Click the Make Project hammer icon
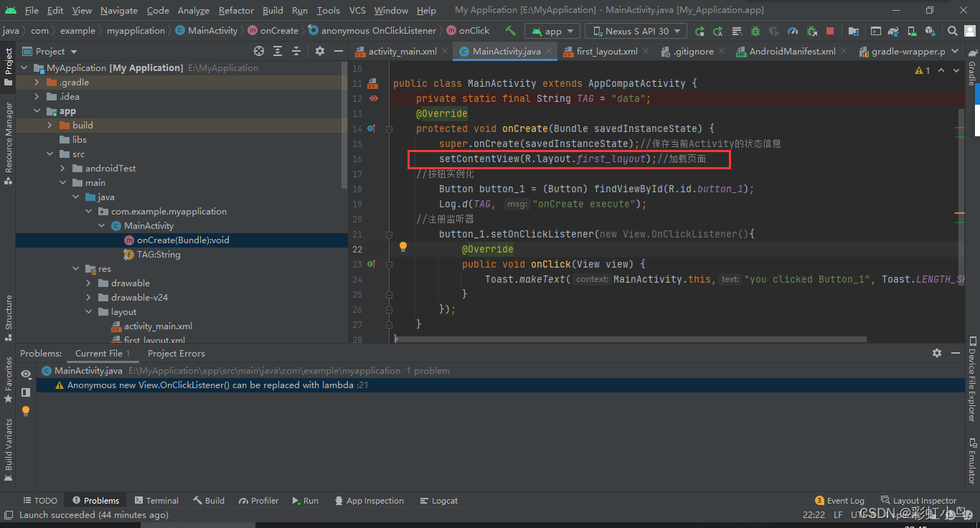Image resolution: width=980 pixels, height=528 pixels. [x=510, y=31]
